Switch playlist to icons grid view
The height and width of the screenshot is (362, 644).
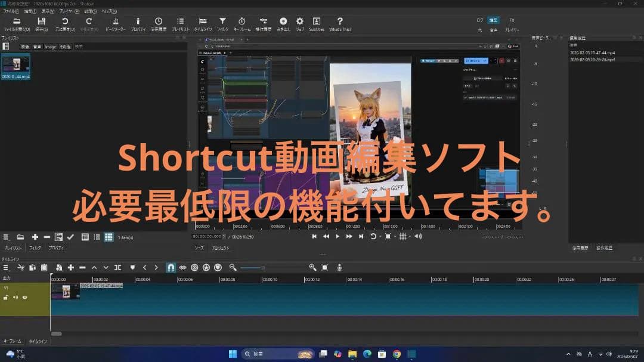109,237
